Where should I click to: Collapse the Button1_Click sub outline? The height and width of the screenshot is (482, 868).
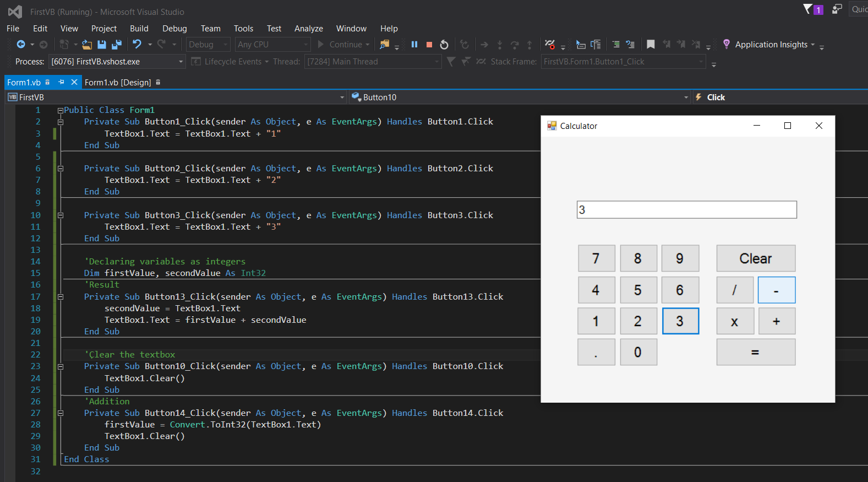(x=61, y=122)
